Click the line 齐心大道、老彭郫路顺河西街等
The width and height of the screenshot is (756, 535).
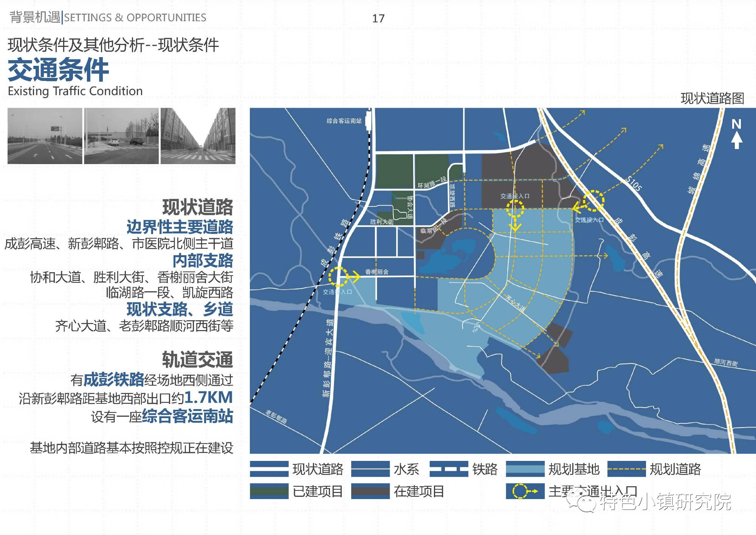point(144,326)
